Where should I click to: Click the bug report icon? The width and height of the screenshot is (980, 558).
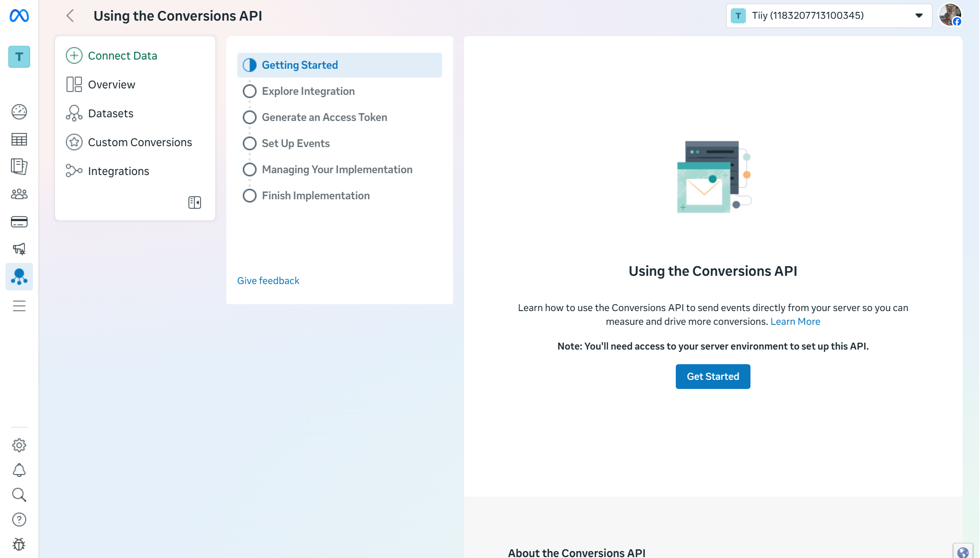(x=19, y=544)
